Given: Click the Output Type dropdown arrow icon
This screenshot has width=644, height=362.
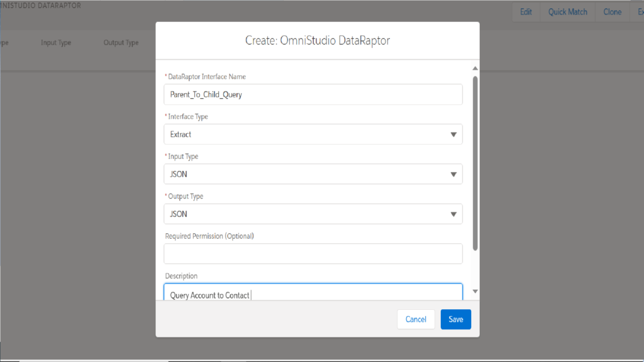Looking at the screenshot, I should [x=453, y=214].
